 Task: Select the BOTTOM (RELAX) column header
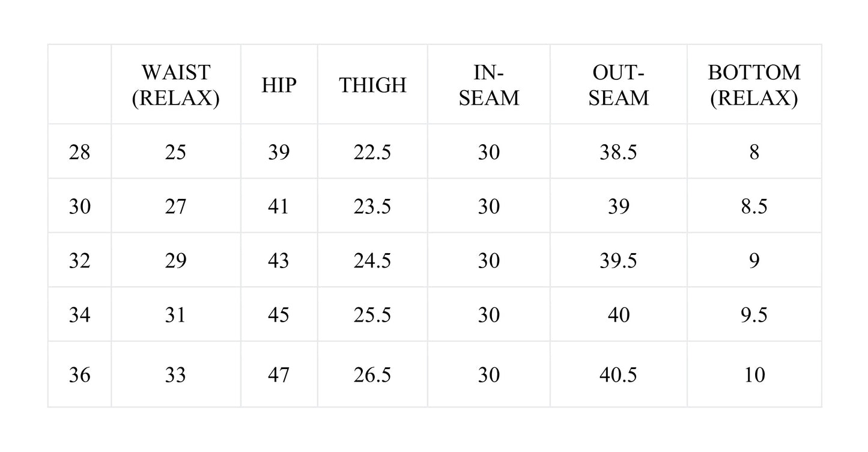point(754,85)
